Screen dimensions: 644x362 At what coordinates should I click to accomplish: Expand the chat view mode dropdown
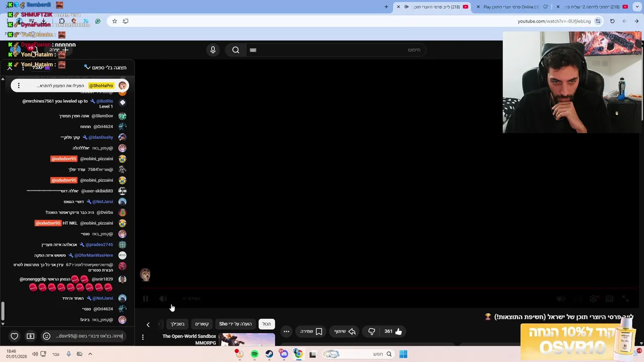point(105,67)
